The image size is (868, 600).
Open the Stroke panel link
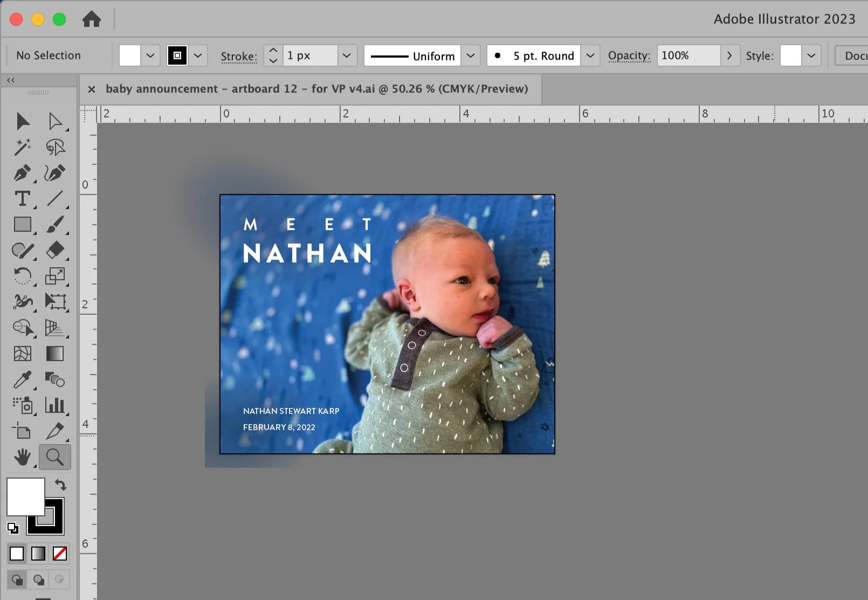click(x=239, y=56)
